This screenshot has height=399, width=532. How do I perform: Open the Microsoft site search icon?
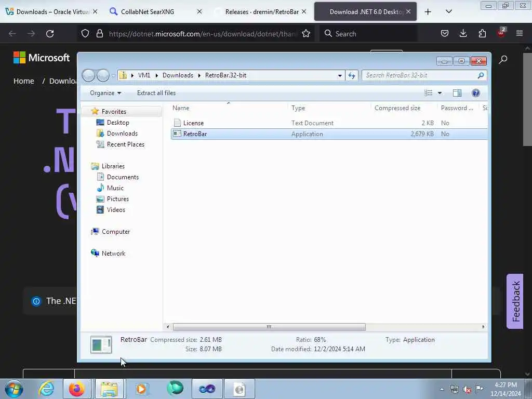pos(503,59)
